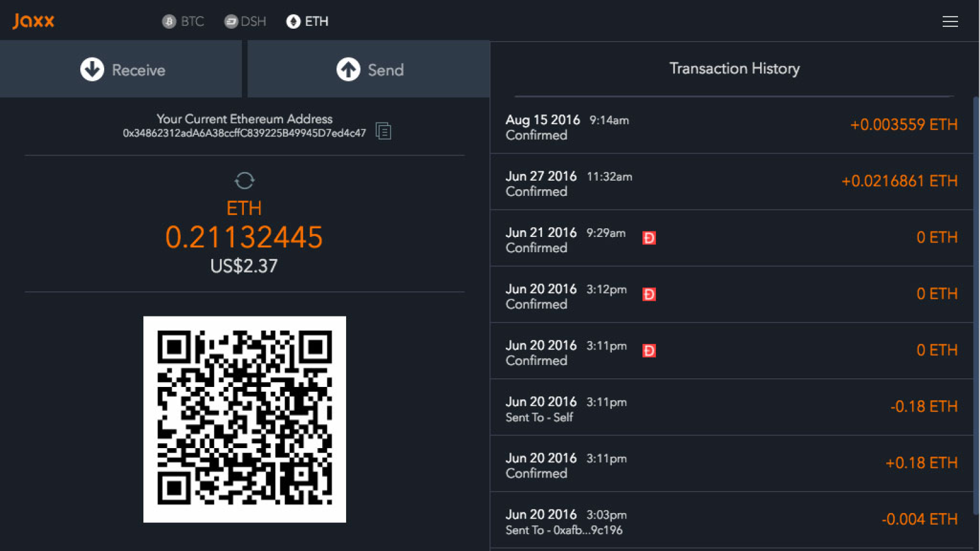Select the ETH wallet tab

(x=307, y=21)
